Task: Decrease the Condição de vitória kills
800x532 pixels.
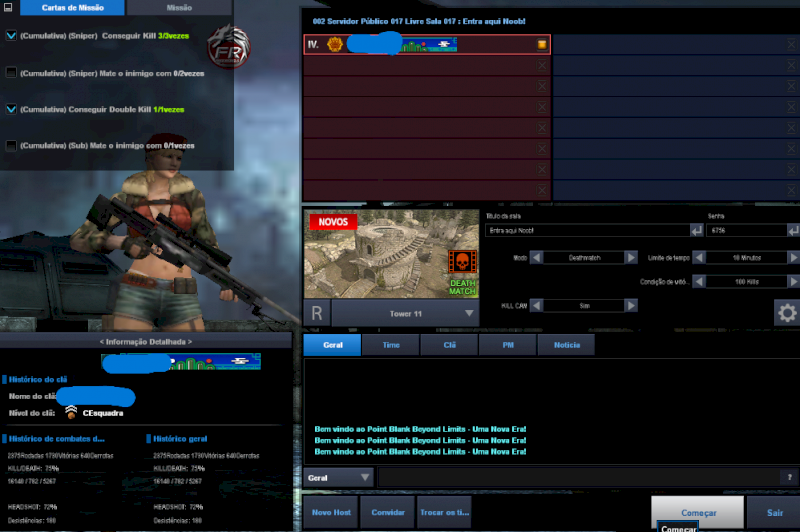Action: (x=699, y=282)
